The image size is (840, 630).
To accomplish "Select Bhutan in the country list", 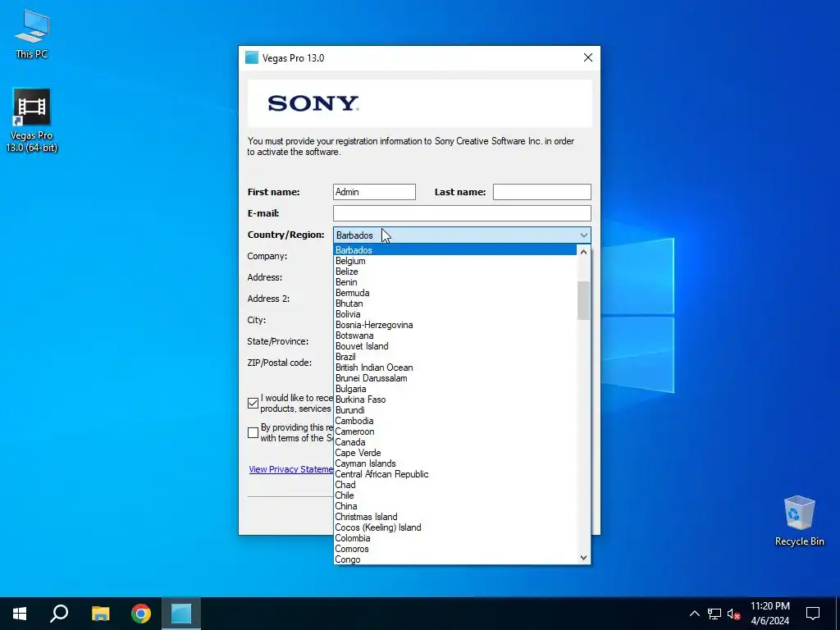I will pyautogui.click(x=455, y=304).
